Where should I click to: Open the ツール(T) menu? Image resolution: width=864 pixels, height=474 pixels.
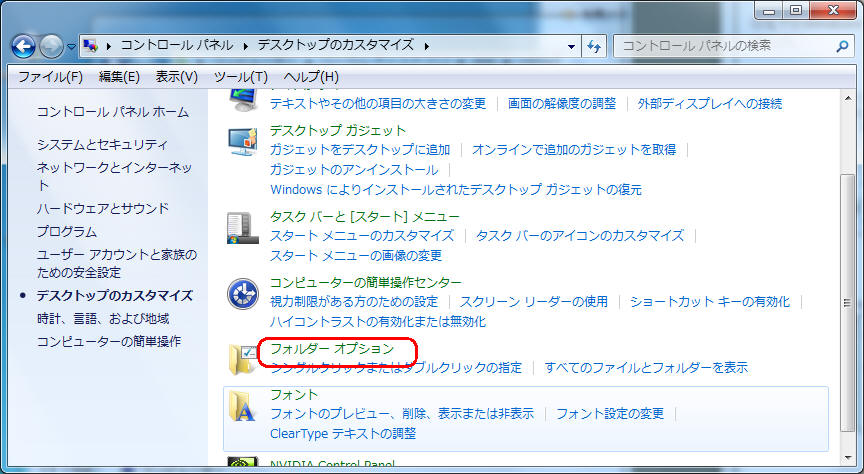[x=240, y=76]
